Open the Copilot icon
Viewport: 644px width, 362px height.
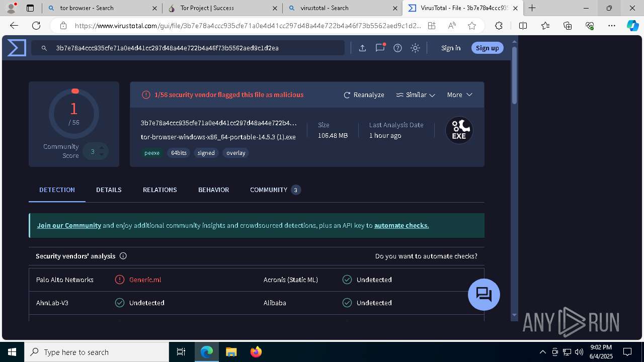coord(632,26)
